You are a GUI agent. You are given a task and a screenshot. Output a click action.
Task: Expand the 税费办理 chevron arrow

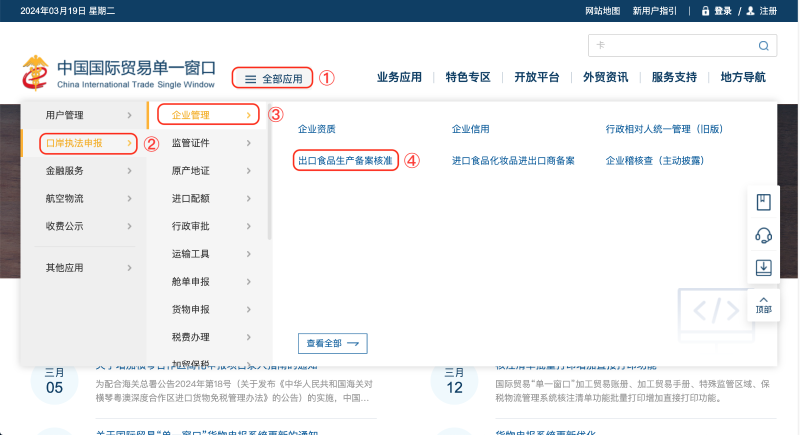pyautogui.click(x=249, y=337)
